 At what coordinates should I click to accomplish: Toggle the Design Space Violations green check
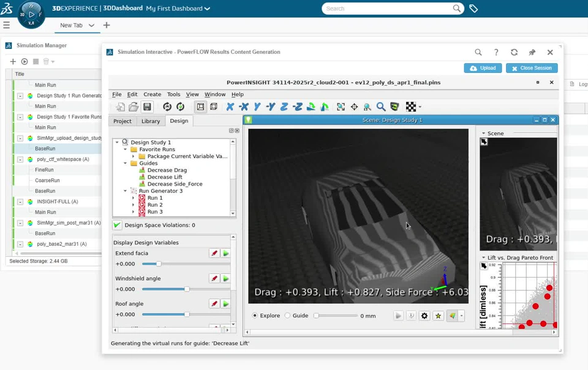(x=117, y=225)
